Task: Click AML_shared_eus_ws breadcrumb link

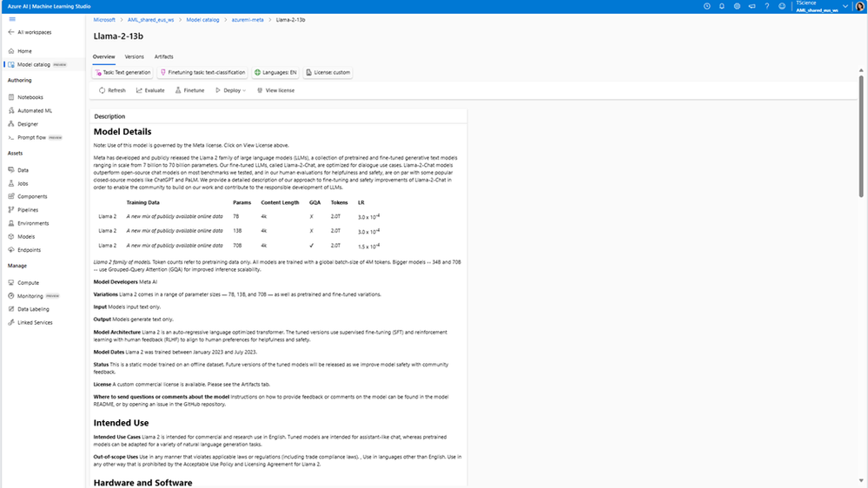Action: pos(150,20)
